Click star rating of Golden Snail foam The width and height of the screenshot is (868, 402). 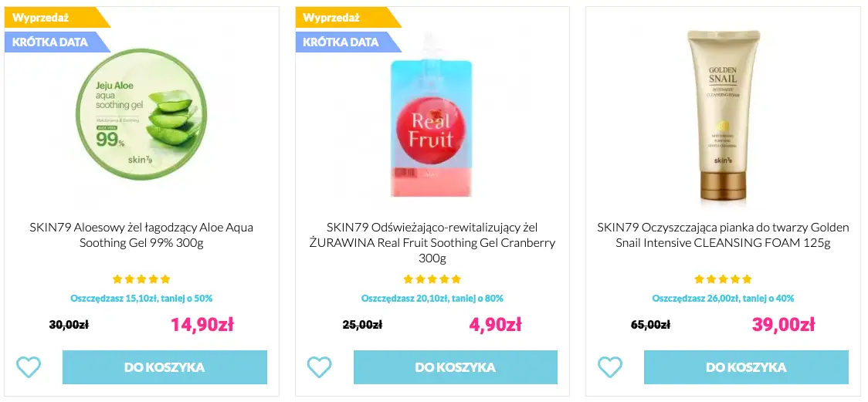tap(723, 279)
